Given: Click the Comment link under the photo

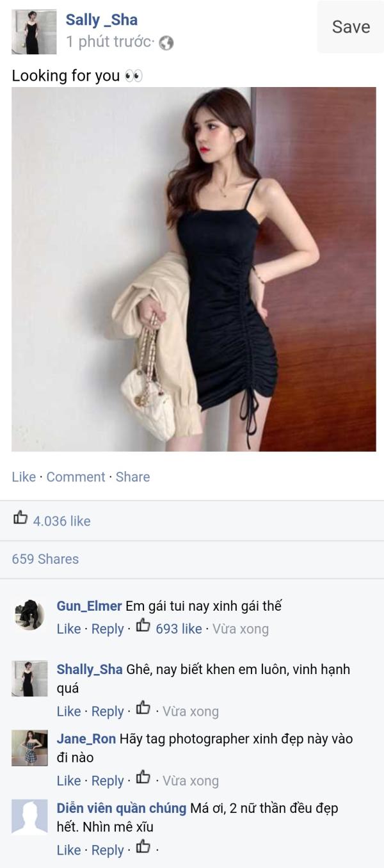Looking at the screenshot, I should [x=76, y=477].
